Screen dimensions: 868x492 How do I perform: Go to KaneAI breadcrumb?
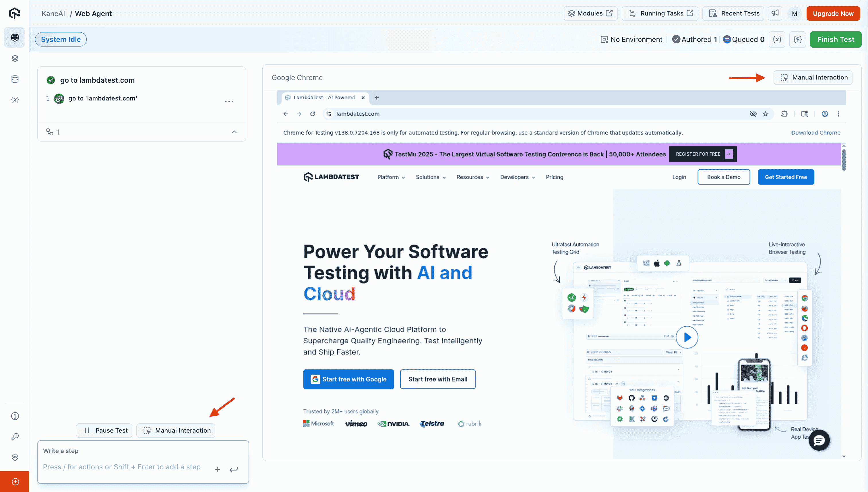tap(53, 13)
